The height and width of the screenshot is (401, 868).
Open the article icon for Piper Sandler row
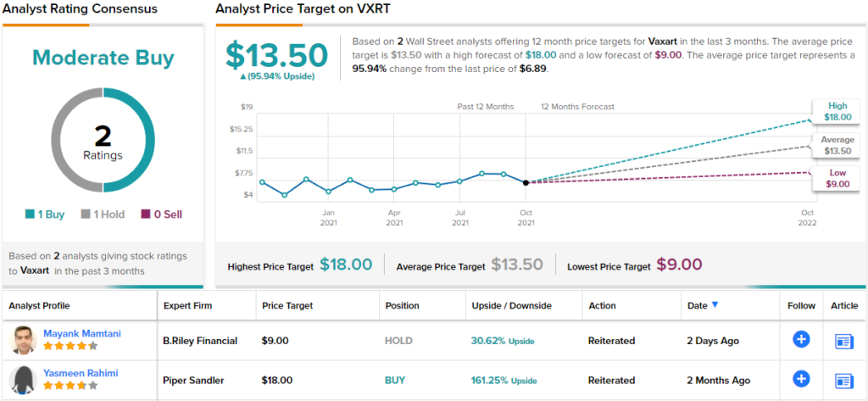843,380
